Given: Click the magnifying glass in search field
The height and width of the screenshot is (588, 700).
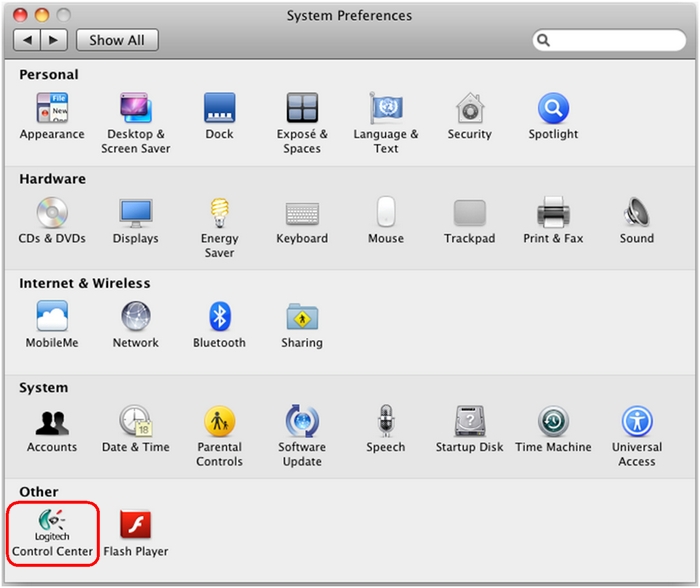Looking at the screenshot, I should coord(543,40).
